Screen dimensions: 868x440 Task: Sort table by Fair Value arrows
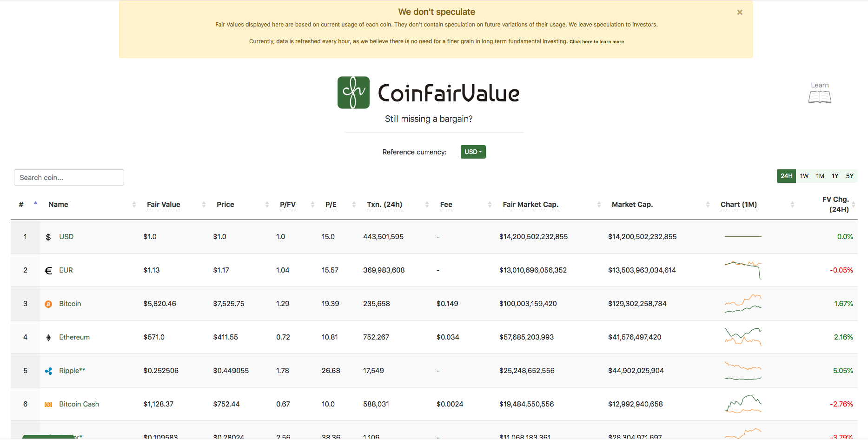point(204,205)
